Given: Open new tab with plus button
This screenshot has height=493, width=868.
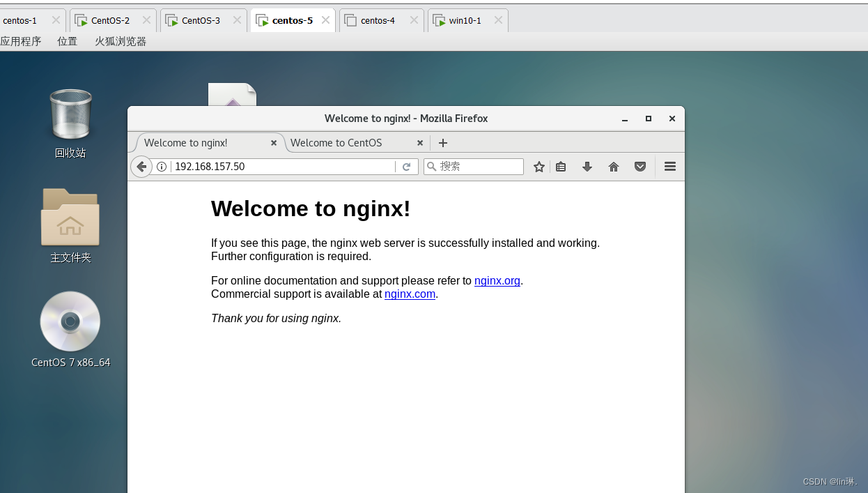Looking at the screenshot, I should click(443, 143).
